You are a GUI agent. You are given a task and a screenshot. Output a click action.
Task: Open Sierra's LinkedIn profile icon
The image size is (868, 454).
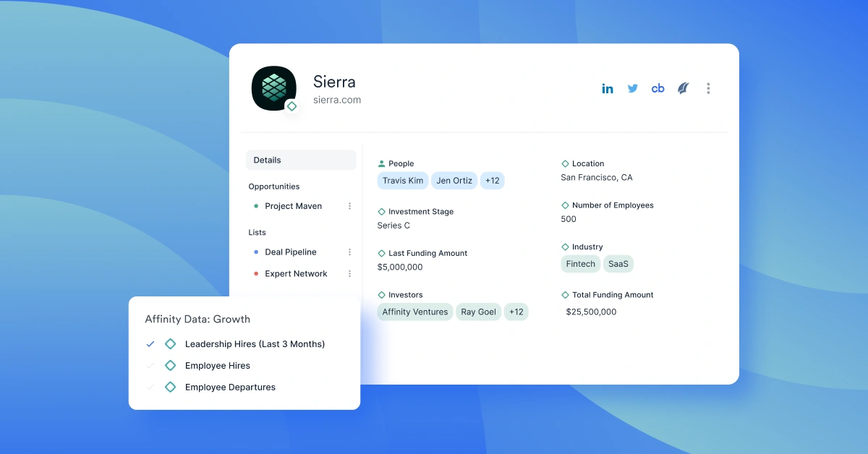608,88
